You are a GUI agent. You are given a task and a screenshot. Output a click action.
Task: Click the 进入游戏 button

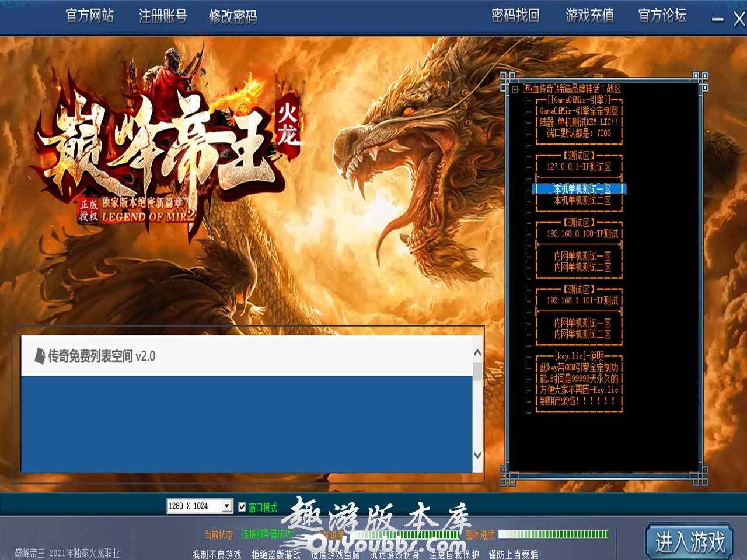click(x=690, y=541)
